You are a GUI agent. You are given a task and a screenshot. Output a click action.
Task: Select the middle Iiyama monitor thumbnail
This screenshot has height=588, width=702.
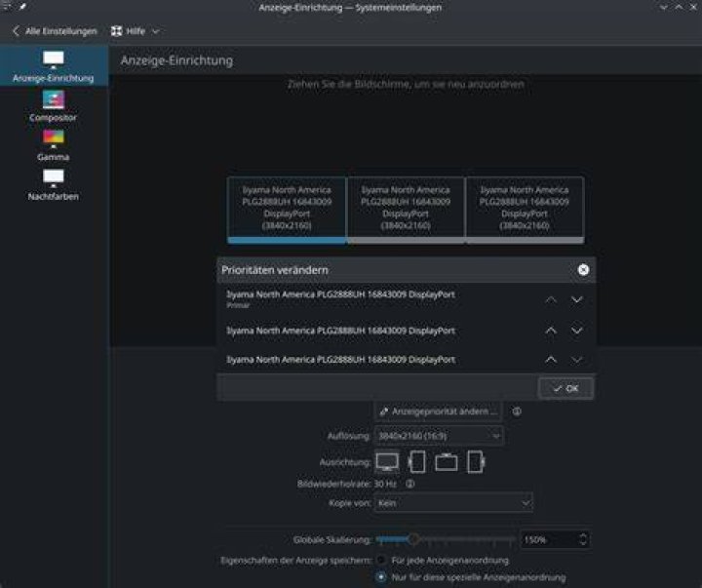(x=406, y=210)
